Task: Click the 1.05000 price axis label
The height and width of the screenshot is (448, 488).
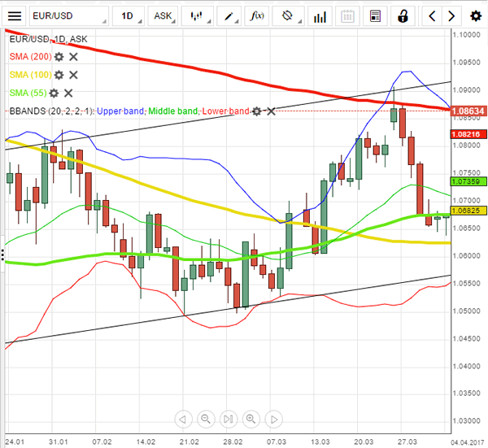Action: [x=467, y=311]
